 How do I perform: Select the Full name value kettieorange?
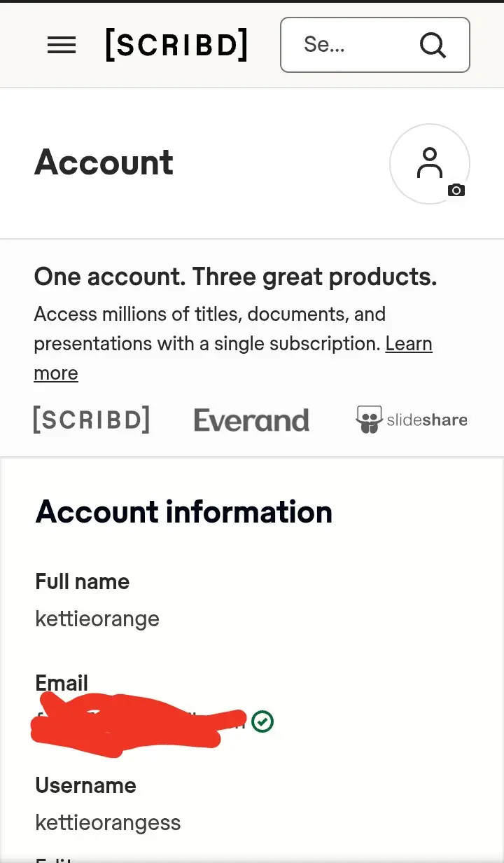click(x=97, y=619)
